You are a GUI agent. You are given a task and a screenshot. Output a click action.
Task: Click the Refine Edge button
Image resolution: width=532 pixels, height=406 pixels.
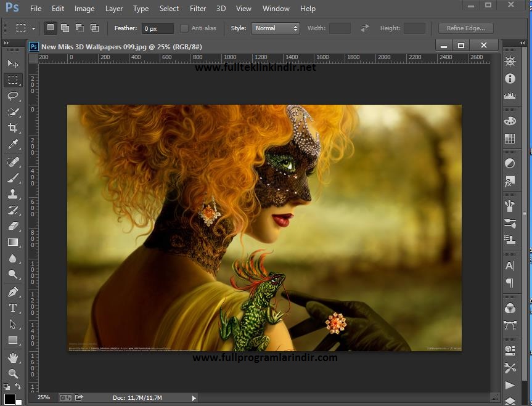click(x=465, y=28)
